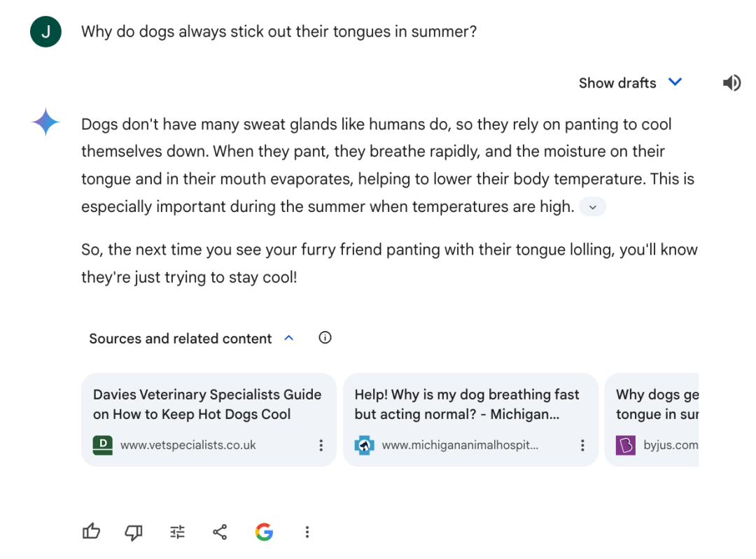Expand the Show drafts dropdown
756x559 pixels.
coord(630,83)
